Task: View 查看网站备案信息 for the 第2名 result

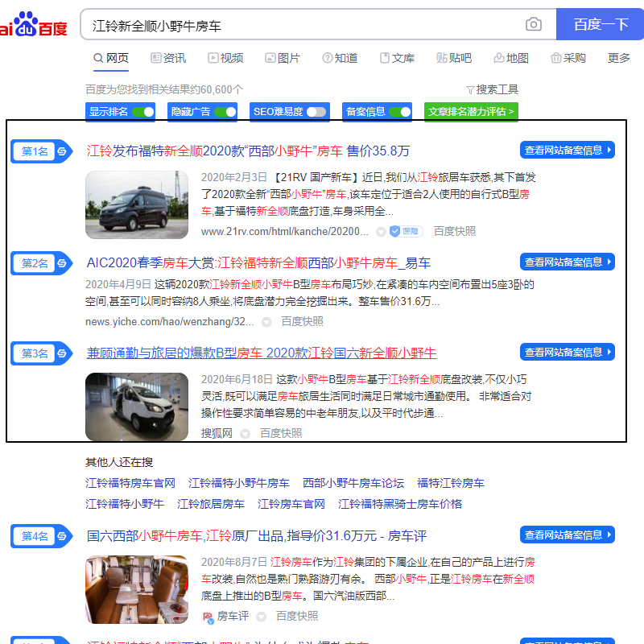Action: (x=568, y=262)
